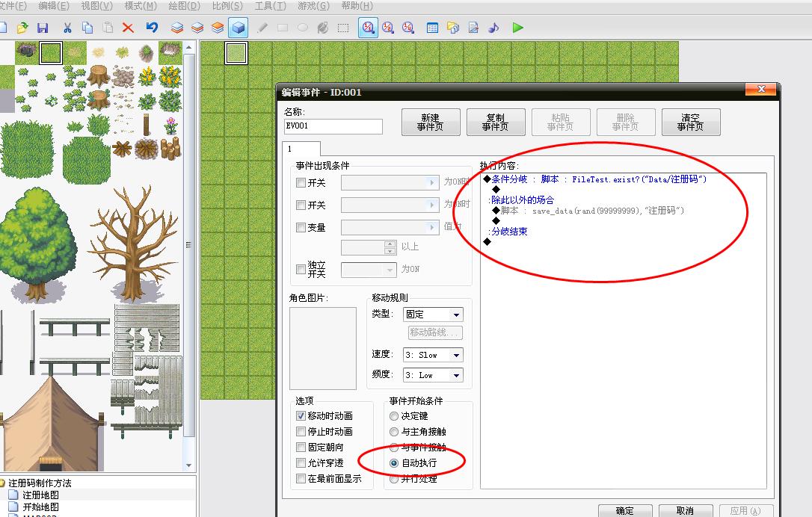
Task: Open a project with the folder icon
Action: pos(22,28)
